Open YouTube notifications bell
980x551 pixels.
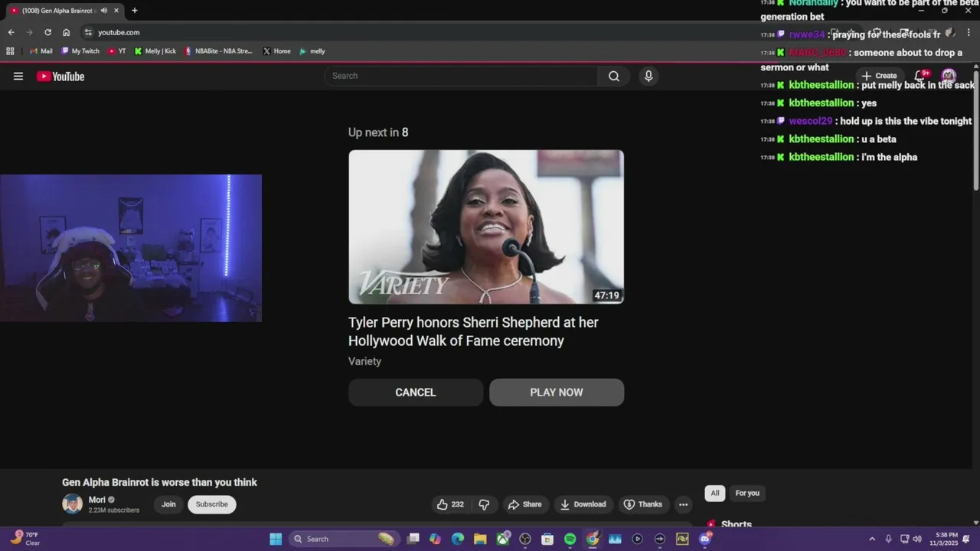click(921, 76)
